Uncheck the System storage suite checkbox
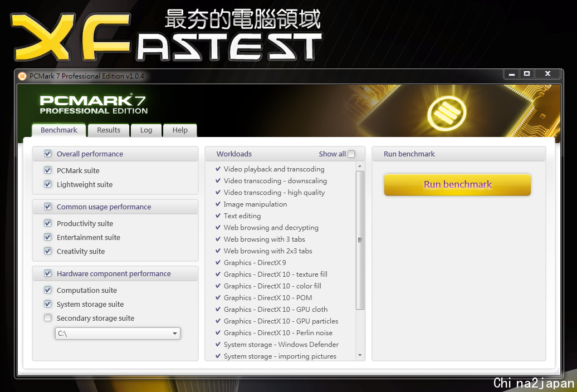Image resolution: width=577 pixels, height=392 pixels. tap(48, 304)
